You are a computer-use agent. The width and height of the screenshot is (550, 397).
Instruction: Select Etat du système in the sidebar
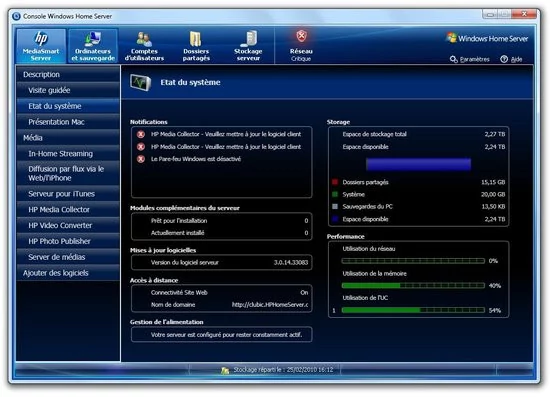[x=68, y=106]
